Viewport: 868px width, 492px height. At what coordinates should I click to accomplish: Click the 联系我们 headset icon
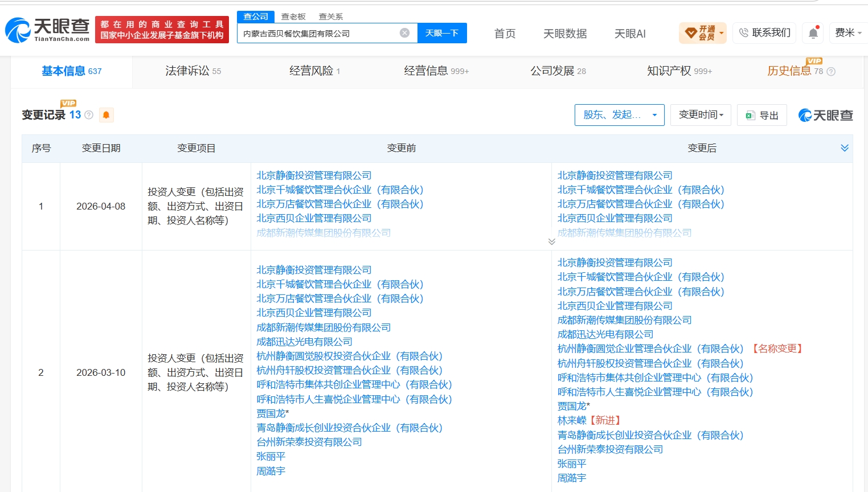pos(744,33)
